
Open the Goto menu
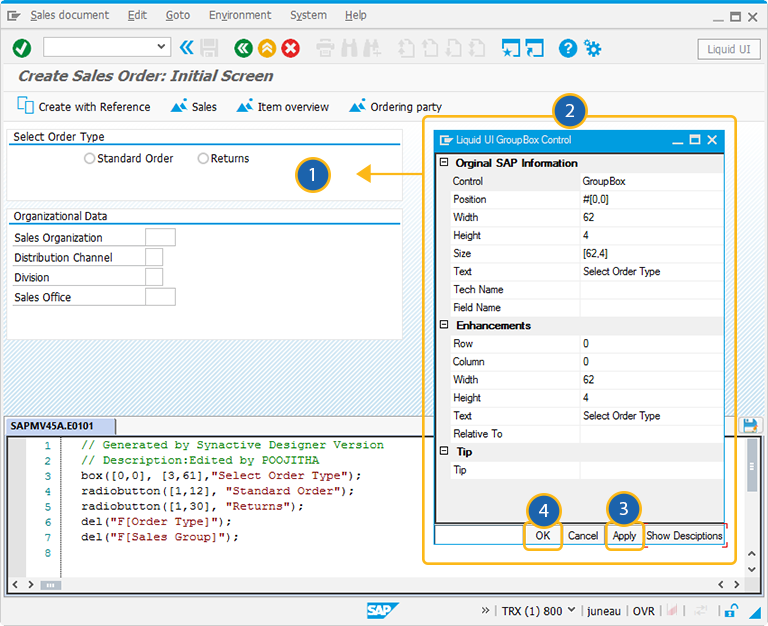177,15
